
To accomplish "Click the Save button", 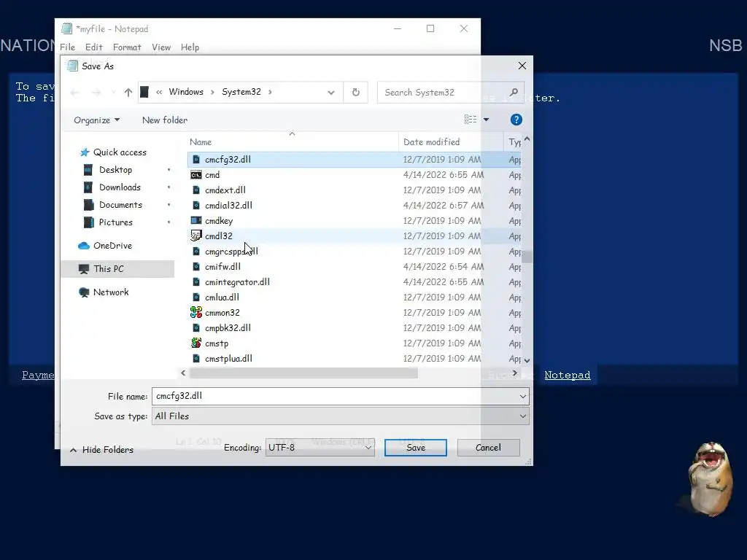I will [415, 448].
